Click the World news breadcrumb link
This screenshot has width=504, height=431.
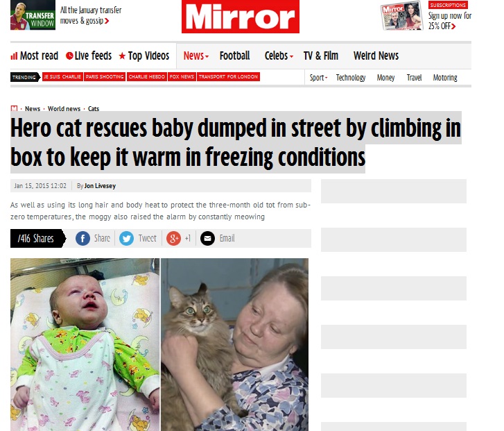(x=64, y=109)
